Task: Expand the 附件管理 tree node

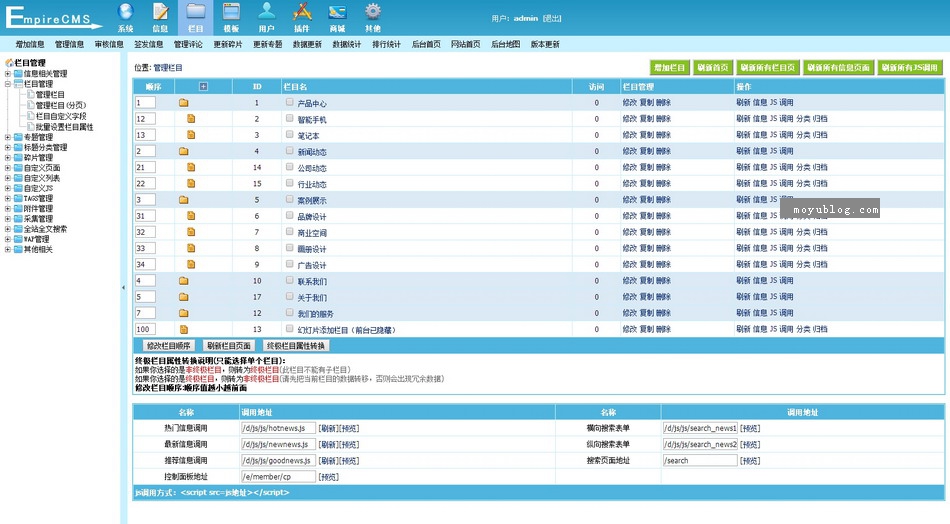Action: [8, 208]
